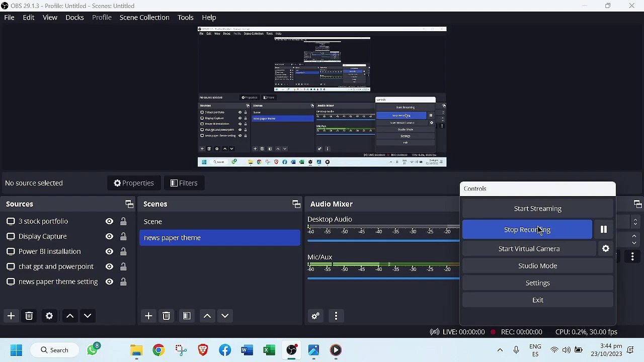644x362 pixels.
Task: Open scene filters icon in Scenes toolbar
Action: (x=187, y=316)
